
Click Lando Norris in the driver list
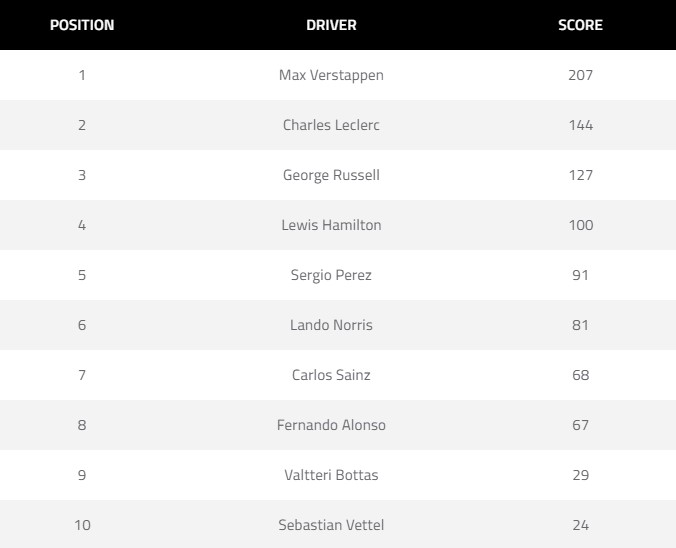tap(331, 325)
